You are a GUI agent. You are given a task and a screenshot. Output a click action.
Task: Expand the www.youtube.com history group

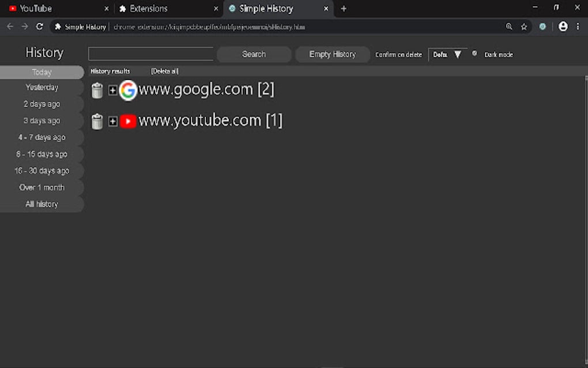tap(112, 121)
